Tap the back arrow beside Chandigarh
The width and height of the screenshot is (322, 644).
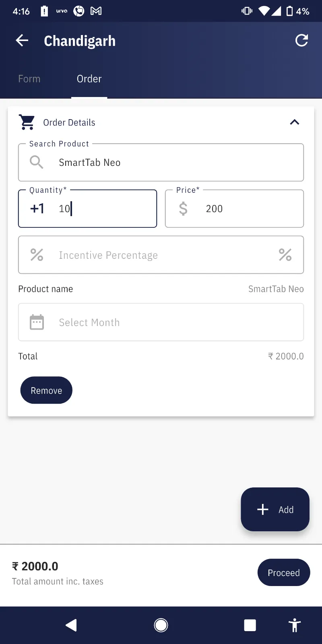click(22, 41)
